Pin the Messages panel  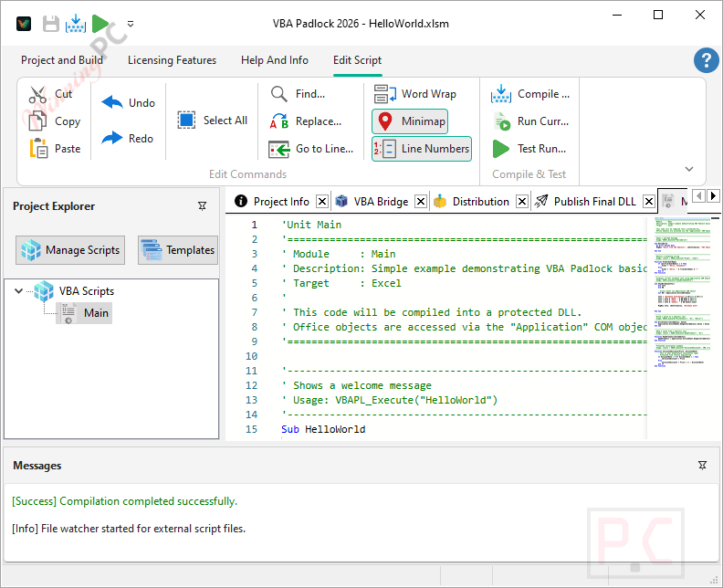pos(702,466)
